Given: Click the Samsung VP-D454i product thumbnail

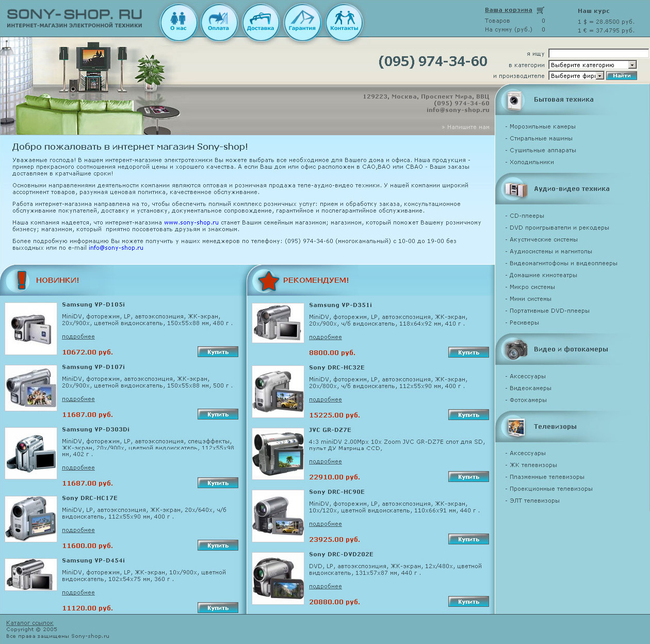Looking at the screenshot, I should (x=31, y=574).
